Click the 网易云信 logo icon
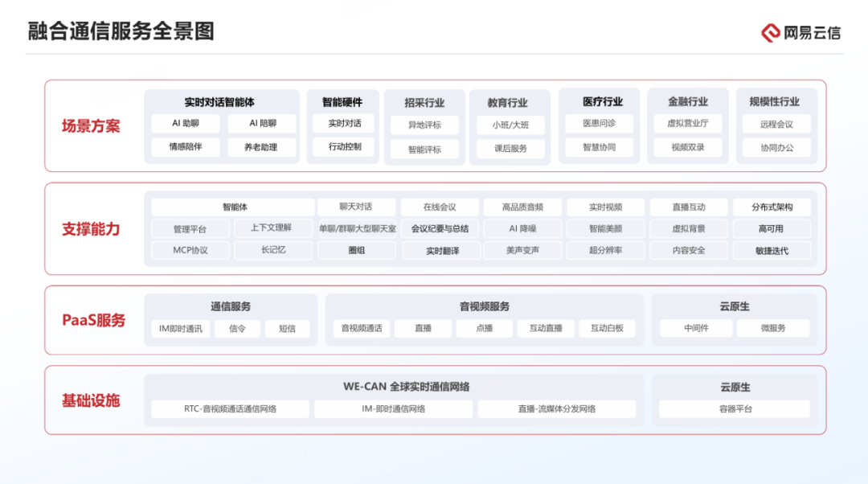Viewport: 868px width, 484px height. pyautogui.click(x=771, y=33)
